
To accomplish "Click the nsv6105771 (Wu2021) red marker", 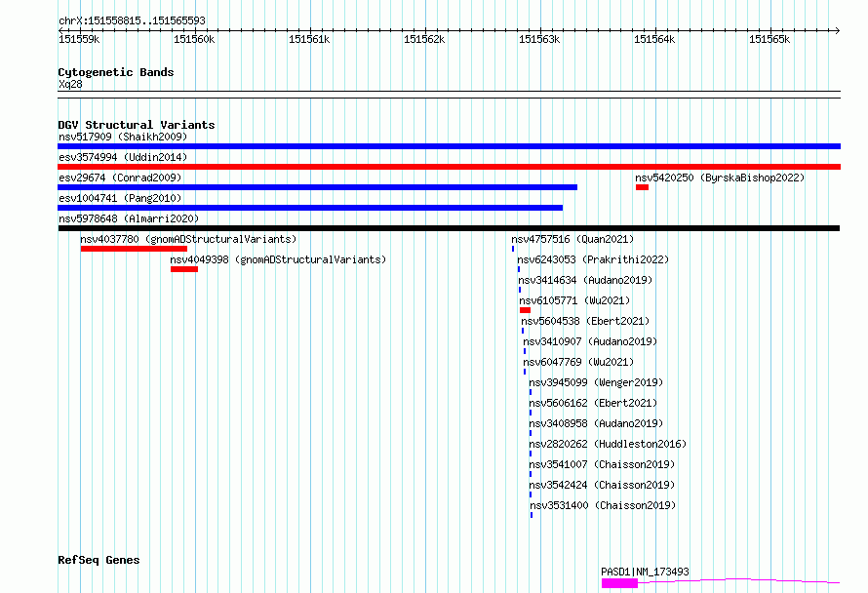I will pos(526,310).
